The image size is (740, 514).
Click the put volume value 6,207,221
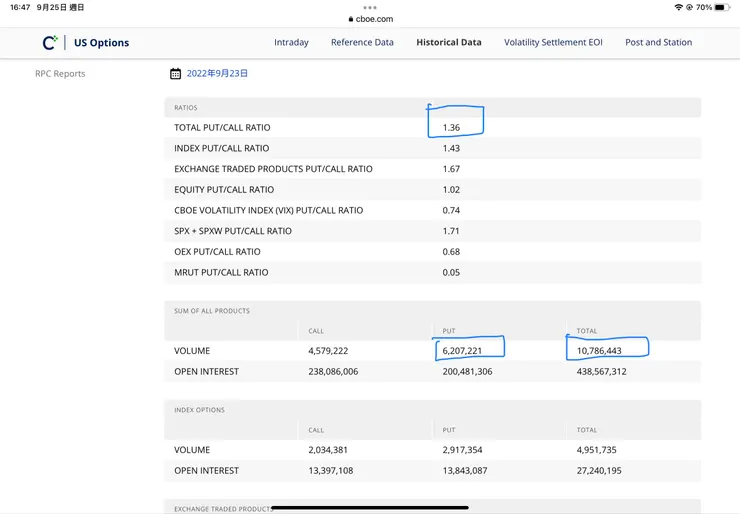click(x=462, y=351)
